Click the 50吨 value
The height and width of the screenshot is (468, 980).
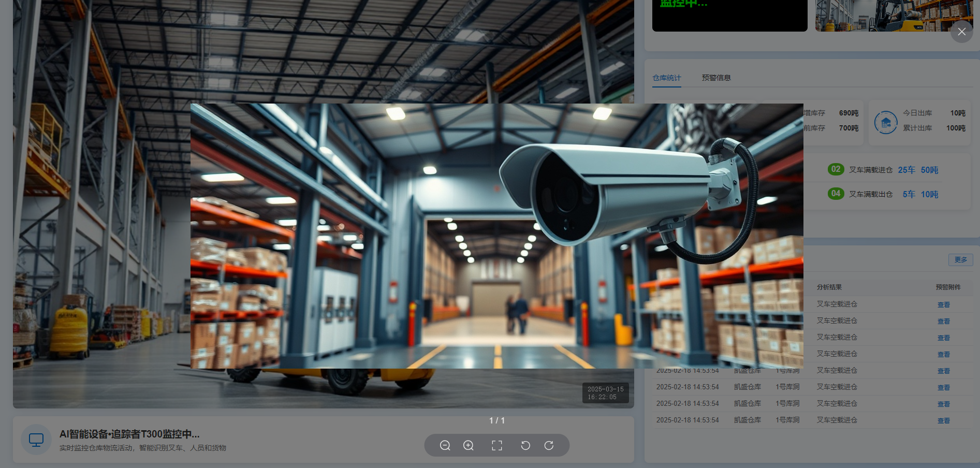coord(929,170)
